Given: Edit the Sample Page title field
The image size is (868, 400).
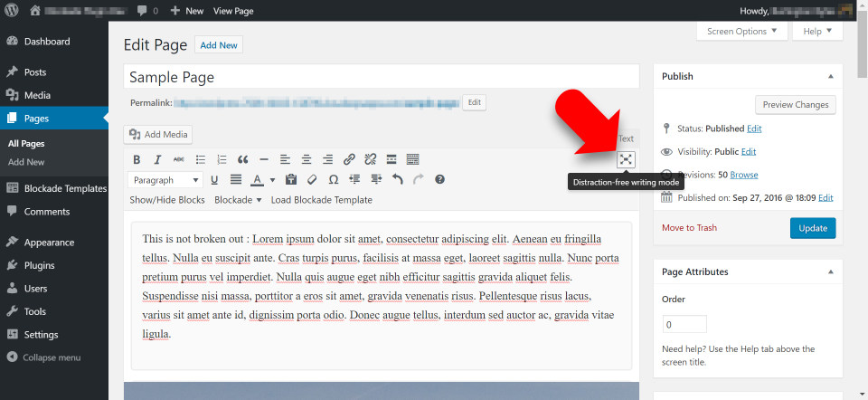Looking at the screenshot, I should [382, 77].
